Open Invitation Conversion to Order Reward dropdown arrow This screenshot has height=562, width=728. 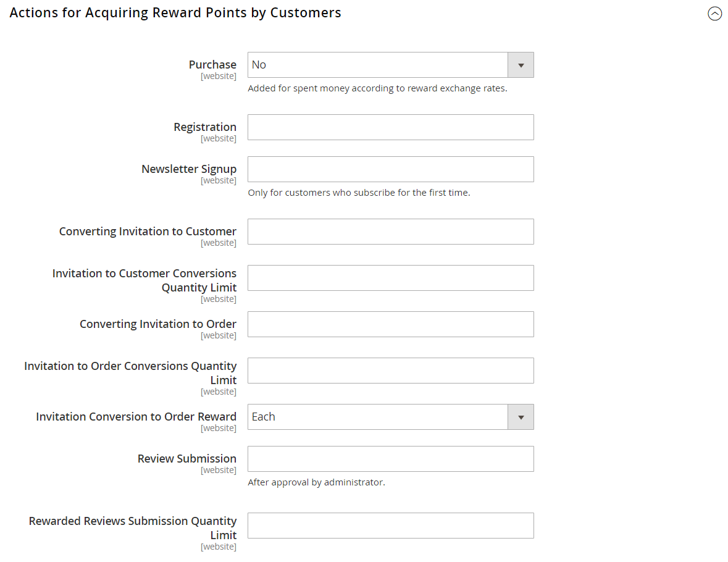click(521, 417)
